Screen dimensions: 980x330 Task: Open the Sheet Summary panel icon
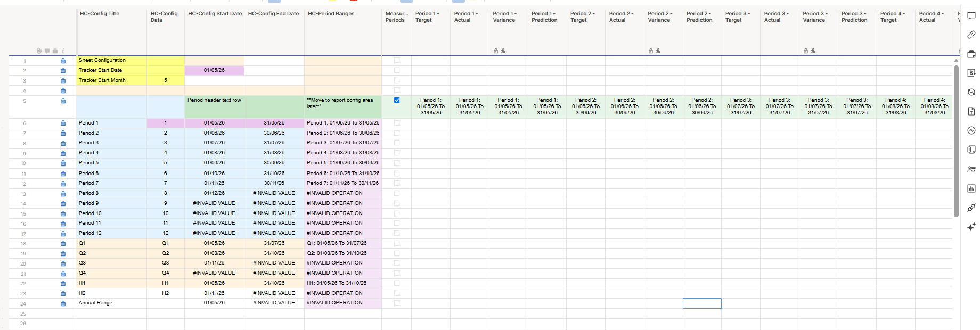point(971,150)
